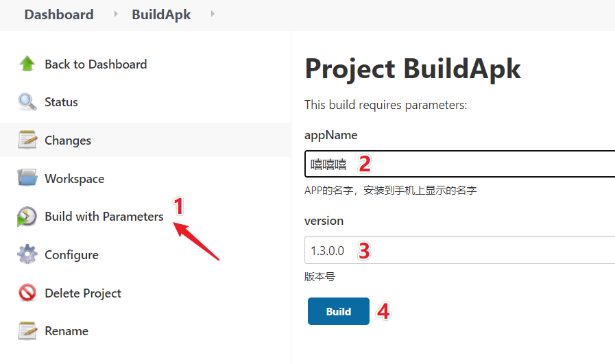
Task: Click the notepad icon beside Rename
Action: coord(27,330)
